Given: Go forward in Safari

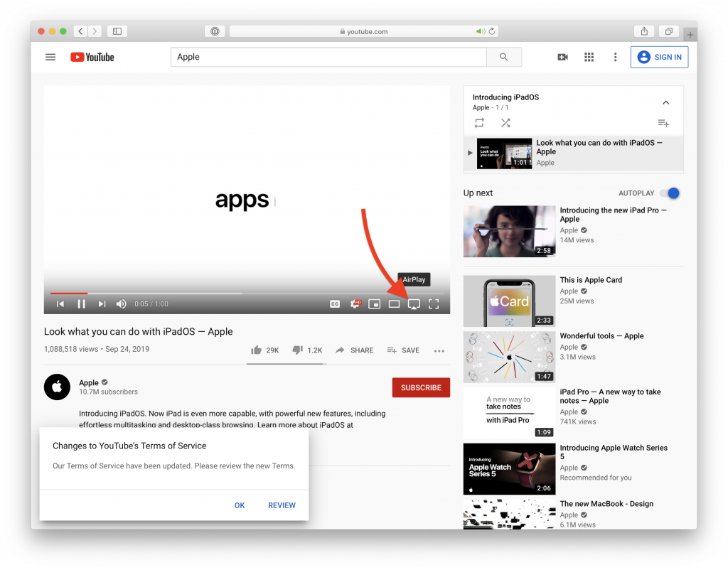Looking at the screenshot, I should tap(95, 31).
